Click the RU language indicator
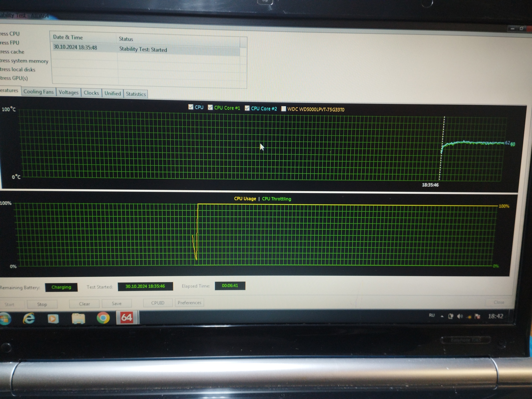The image size is (532, 399). (432, 315)
